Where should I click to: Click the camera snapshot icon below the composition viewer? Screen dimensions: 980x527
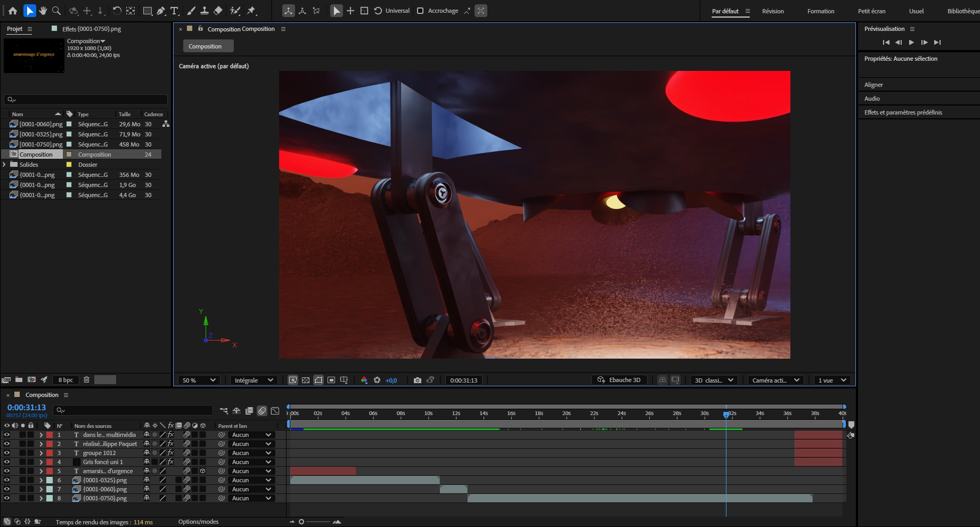(x=418, y=380)
